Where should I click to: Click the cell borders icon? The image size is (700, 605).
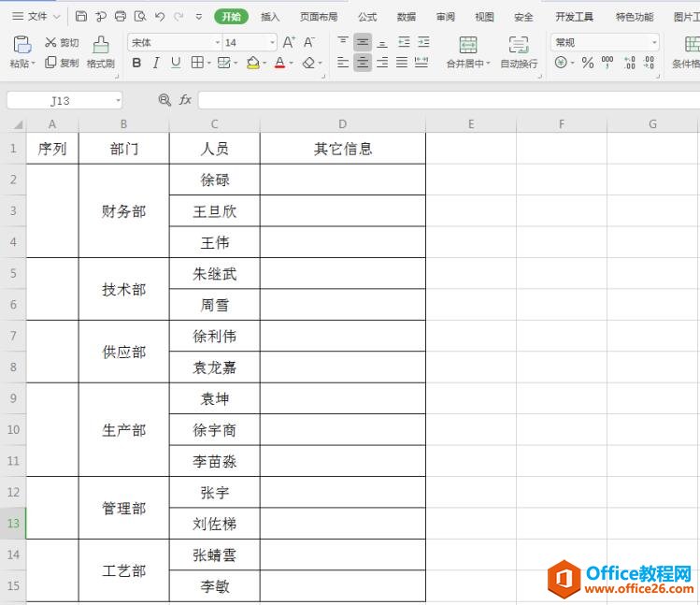tap(197, 63)
